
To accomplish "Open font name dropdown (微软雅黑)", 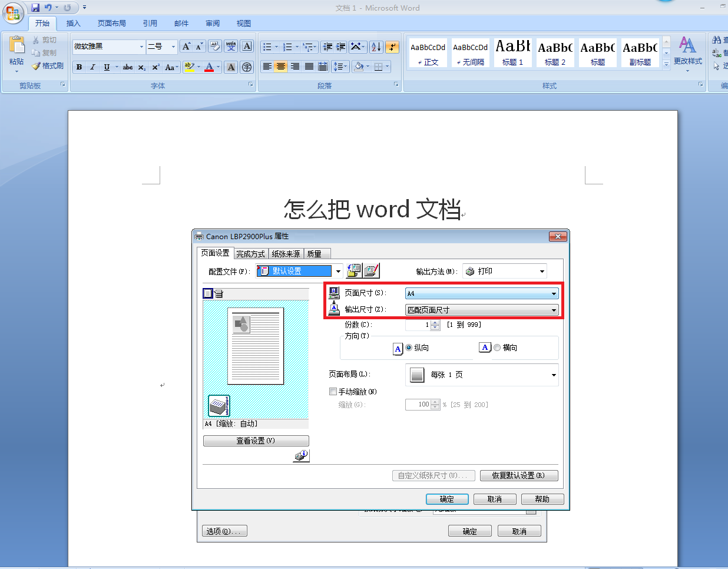I will pyautogui.click(x=141, y=47).
